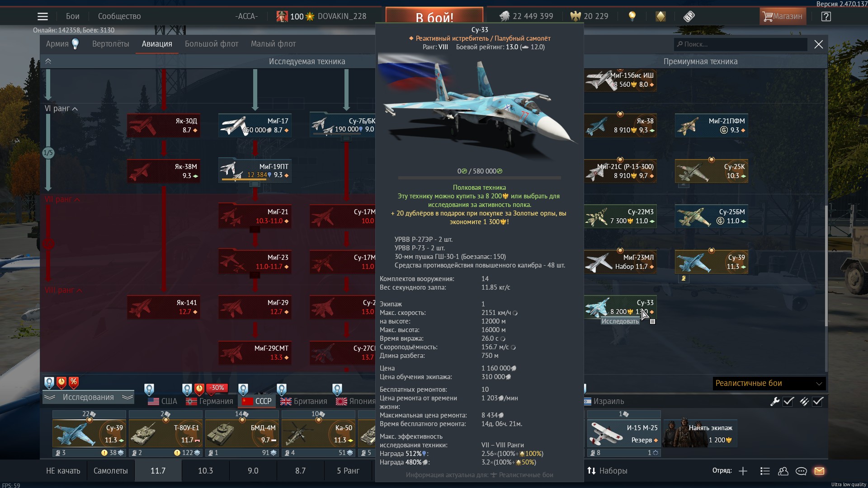This screenshot has width=868, height=488.
Task: Collapse the VII ранг section
Action: point(62,199)
